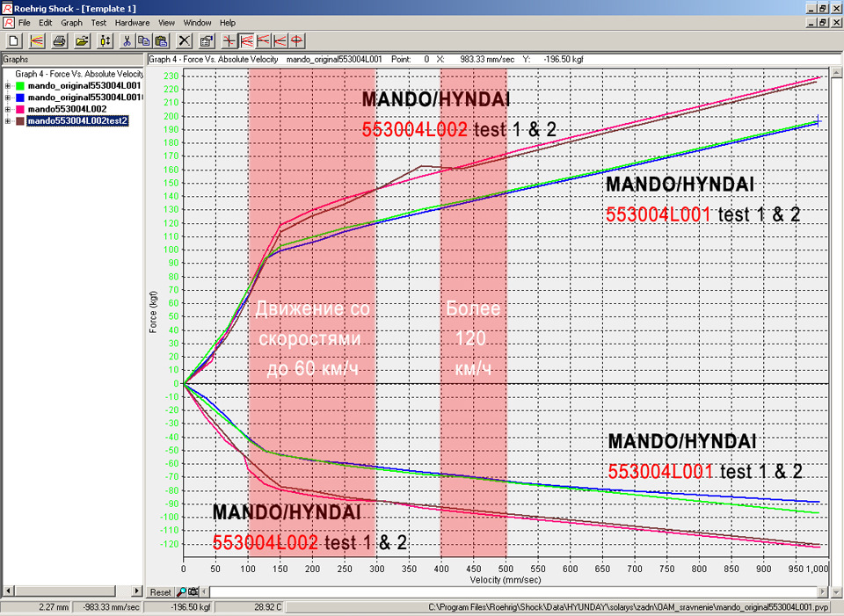Click the new graph icon with red-yellow lines
The height and width of the screenshot is (616, 844).
pos(37,41)
